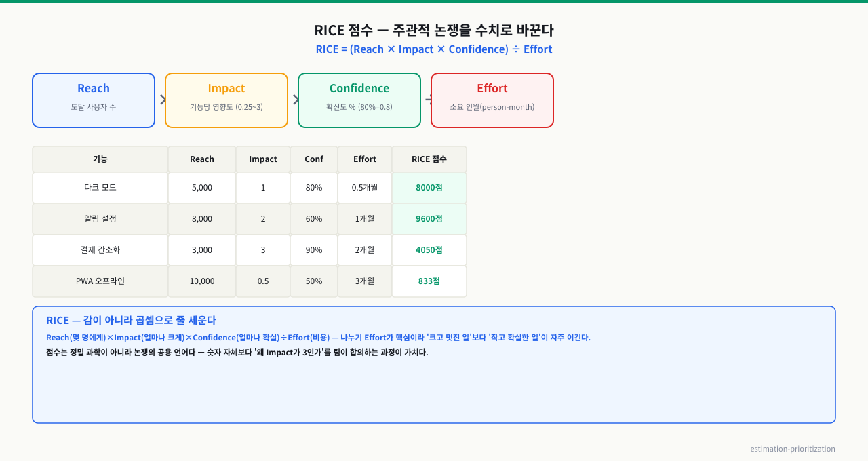Click Effort value '1개월'
This screenshot has height=461, width=868.
pos(365,219)
